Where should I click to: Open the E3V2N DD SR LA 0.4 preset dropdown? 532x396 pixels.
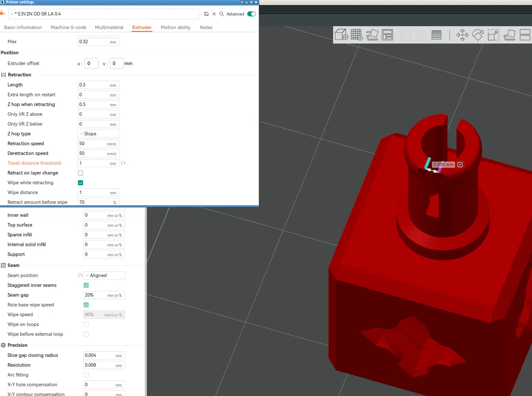(x=103, y=14)
